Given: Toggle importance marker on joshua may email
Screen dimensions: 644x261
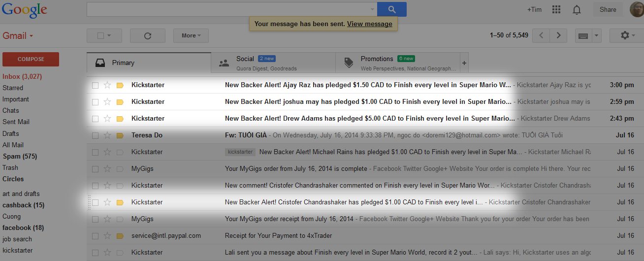Looking at the screenshot, I should pos(120,102).
